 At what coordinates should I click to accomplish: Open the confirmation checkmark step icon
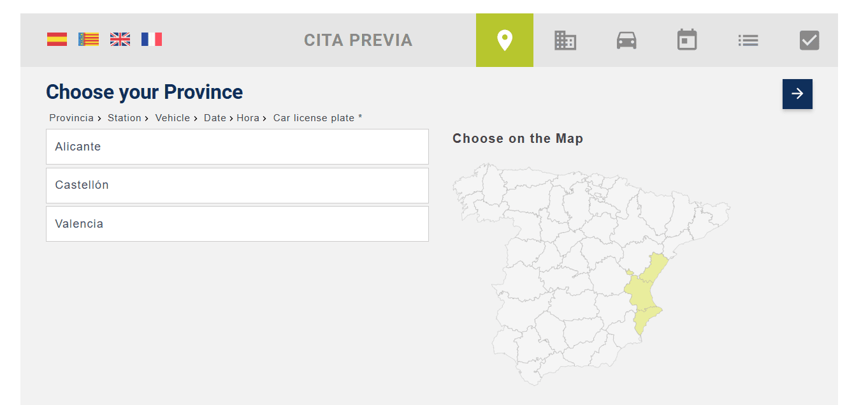click(x=809, y=40)
